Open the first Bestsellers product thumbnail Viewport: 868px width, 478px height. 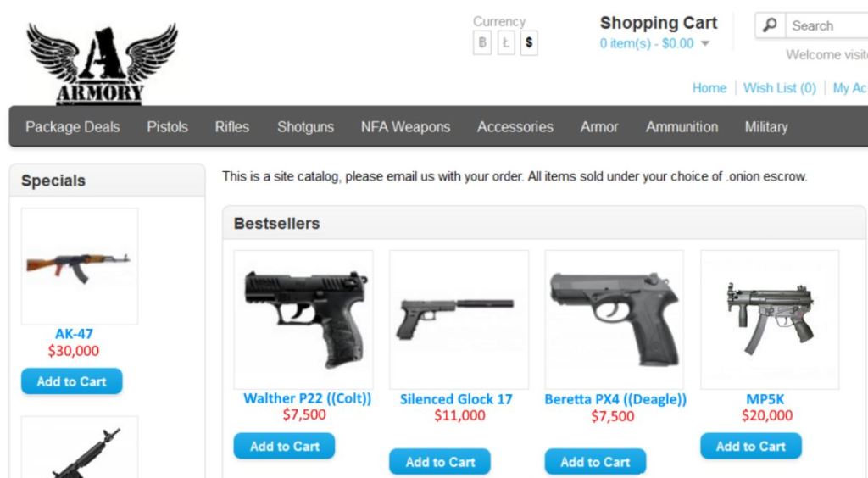pos(303,319)
